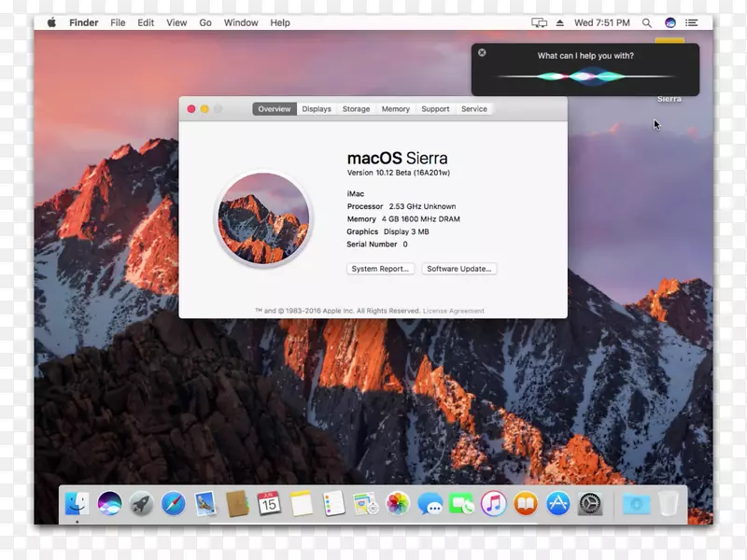The height and width of the screenshot is (560, 747).
Task: Switch to the Displays tab
Action: 317,109
